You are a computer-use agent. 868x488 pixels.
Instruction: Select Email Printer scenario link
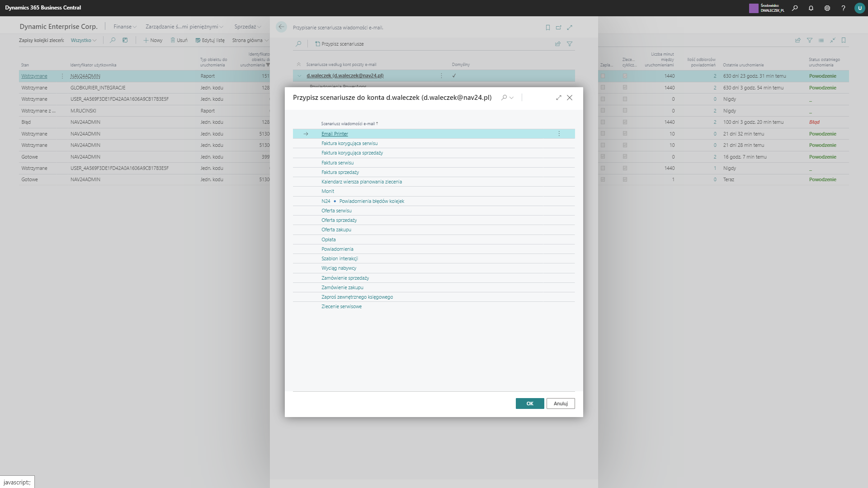(335, 134)
